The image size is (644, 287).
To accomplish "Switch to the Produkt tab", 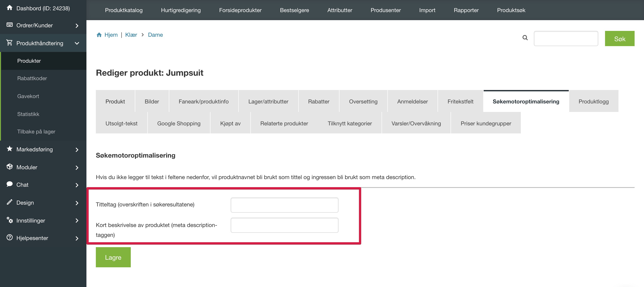I will tap(115, 101).
